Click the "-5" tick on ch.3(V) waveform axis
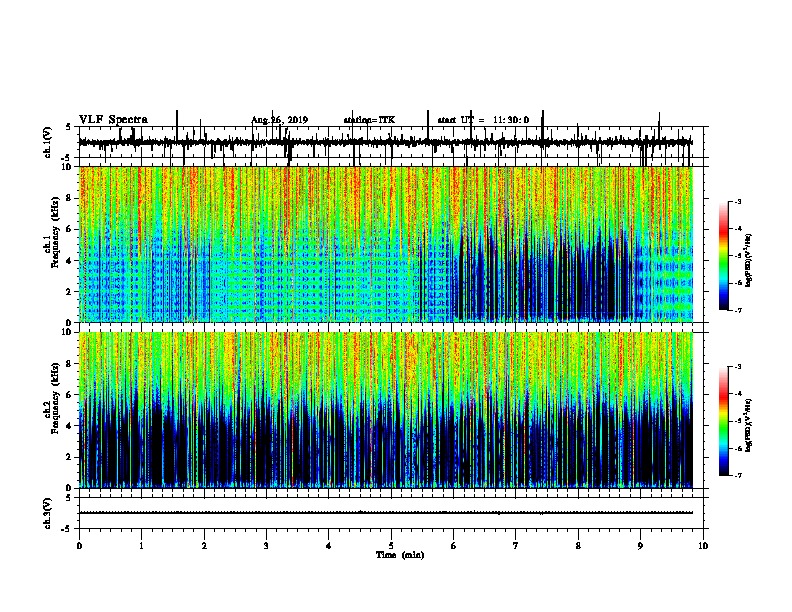This screenshot has height=612, width=792. coord(67,529)
